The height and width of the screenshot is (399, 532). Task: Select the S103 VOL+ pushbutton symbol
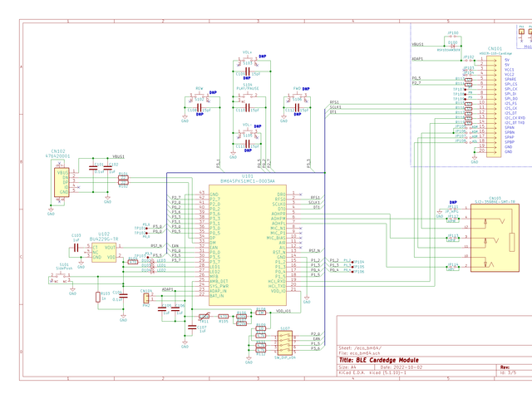248,62
